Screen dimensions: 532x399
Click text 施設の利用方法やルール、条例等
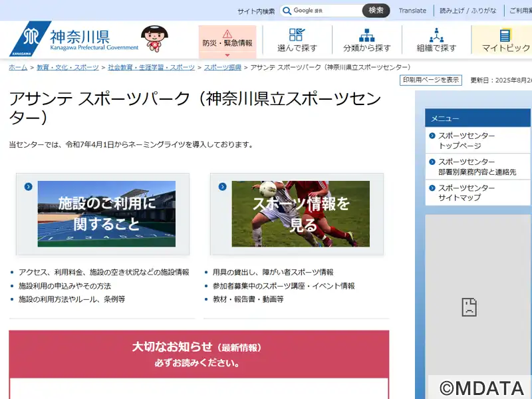[72, 299]
